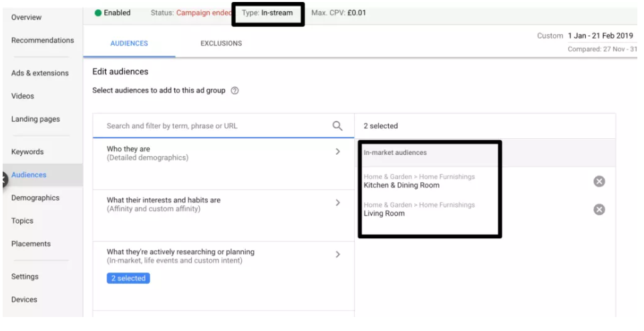Click the search magnifier icon
Viewport: 644px width, 331px height.
pyautogui.click(x=337, y=125)
